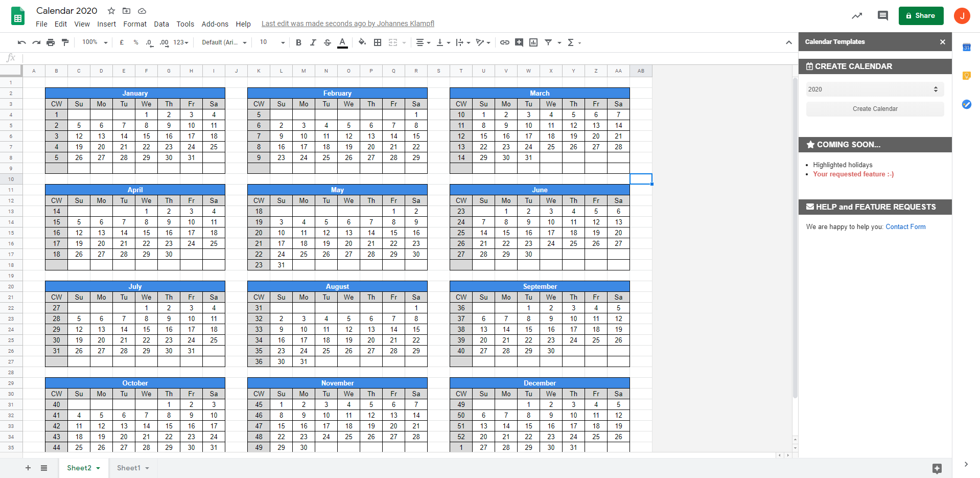Expand the year 2020 selector
The height and width of the screenshot is (478, 980).
[875, 89]
